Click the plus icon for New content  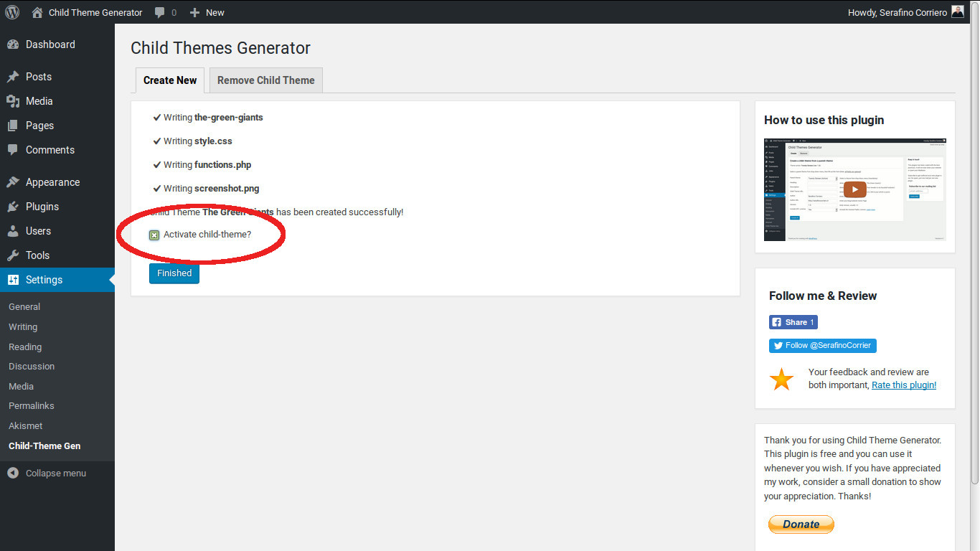(194, 12)
